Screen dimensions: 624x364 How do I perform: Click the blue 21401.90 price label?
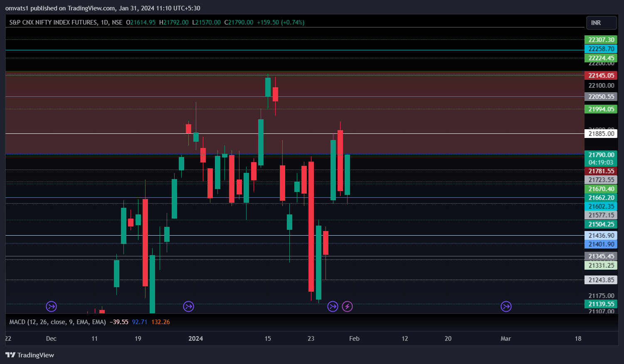pos(601,244)
